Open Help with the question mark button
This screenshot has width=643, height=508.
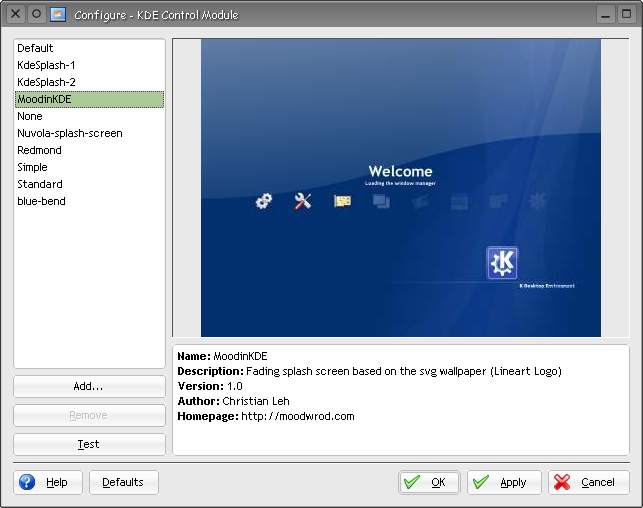point(48,482)
